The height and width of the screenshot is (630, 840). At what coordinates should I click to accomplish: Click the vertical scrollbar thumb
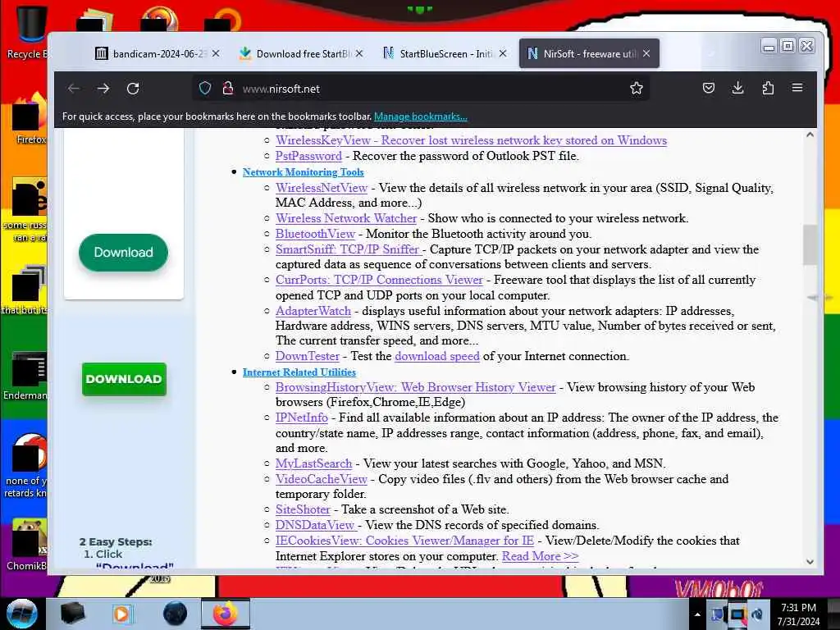(x=810, y=244)
